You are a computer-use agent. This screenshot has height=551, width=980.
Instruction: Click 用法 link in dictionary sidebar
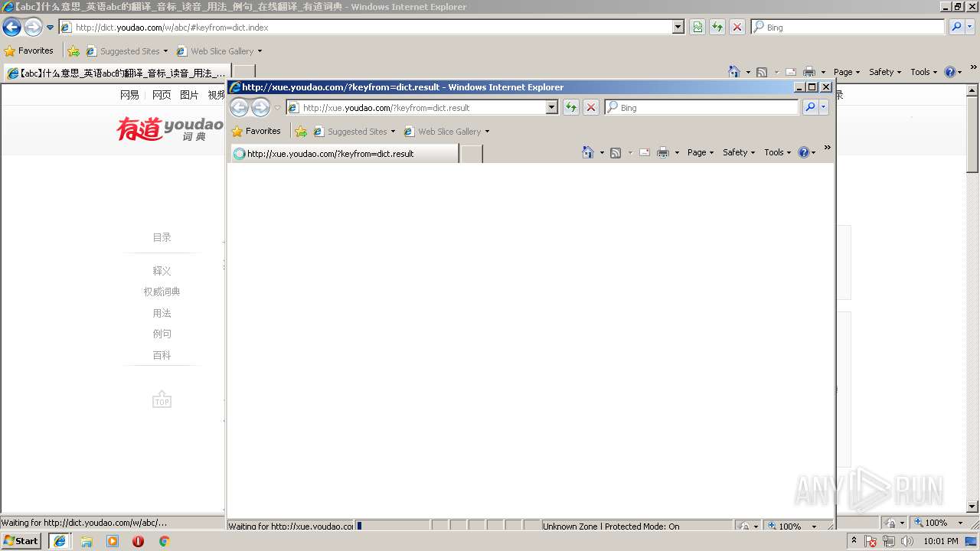[162, 313]
